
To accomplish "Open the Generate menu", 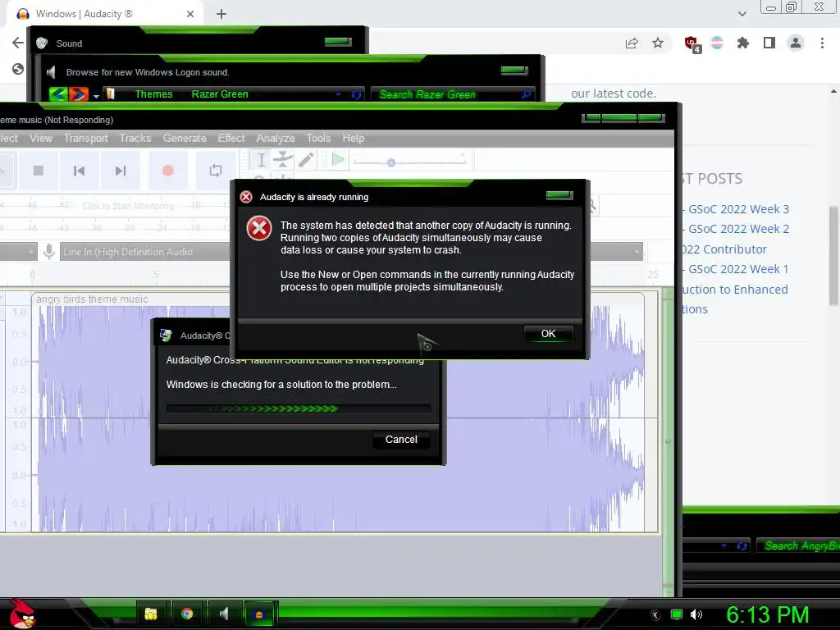I will coord(185,138).
